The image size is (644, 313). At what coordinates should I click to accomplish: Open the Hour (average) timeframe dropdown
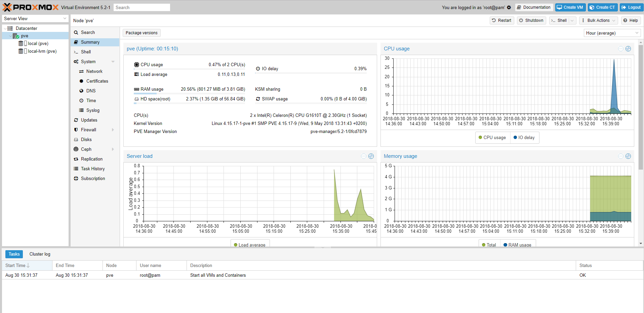pos(637,33)
